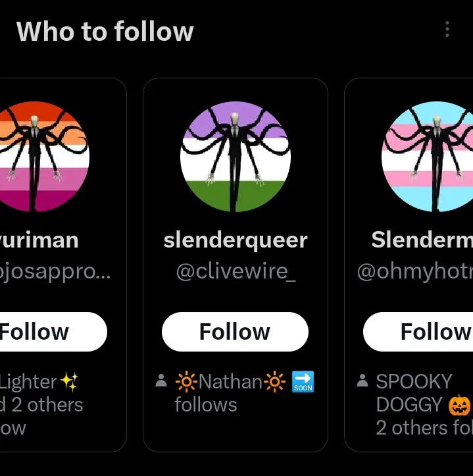Click the pumpkin emoji after DOGGY
This screenshot has height=476, width=473.
[x=460, y=405]
